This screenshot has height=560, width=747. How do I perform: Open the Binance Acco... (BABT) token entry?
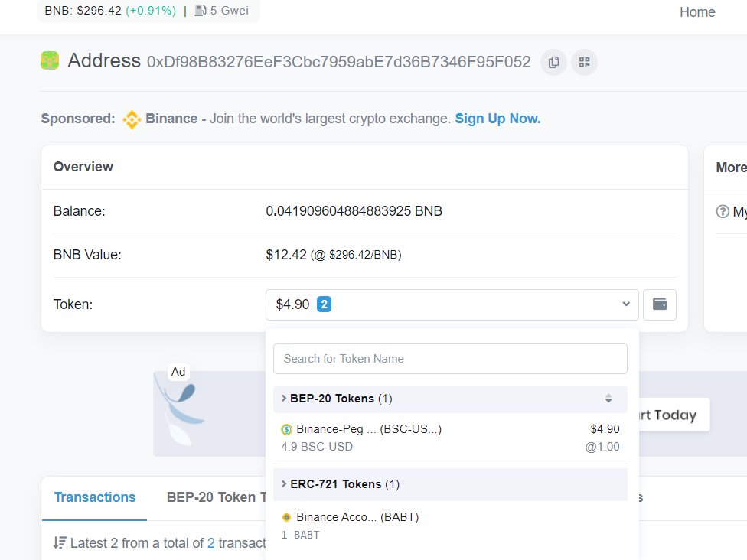point(450,526)
